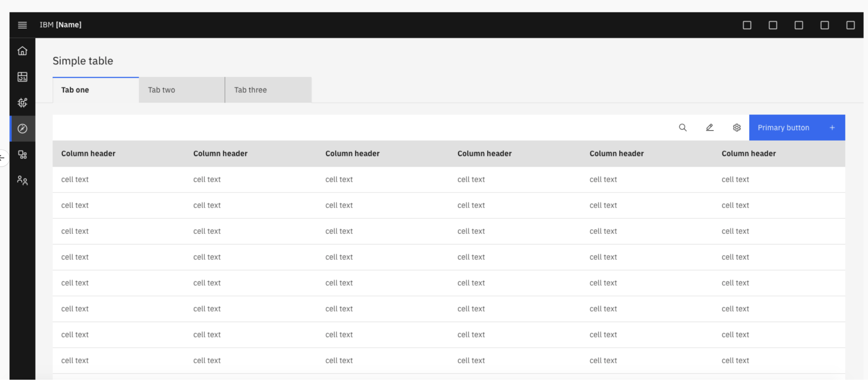868x382 pixels.
Task: Select the first Column header cell
Action: (x=88, y=154)
